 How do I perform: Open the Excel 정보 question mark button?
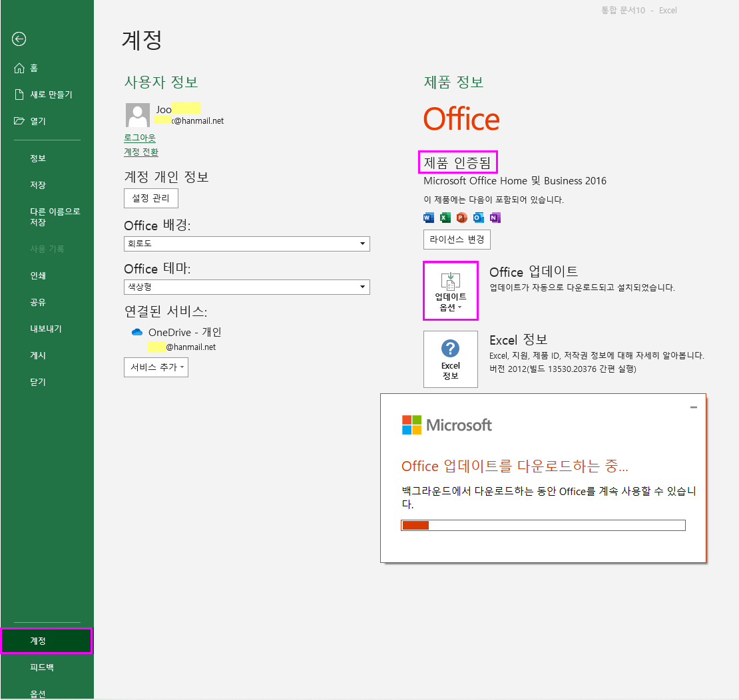pyautogui.click(x=451, y=359)
